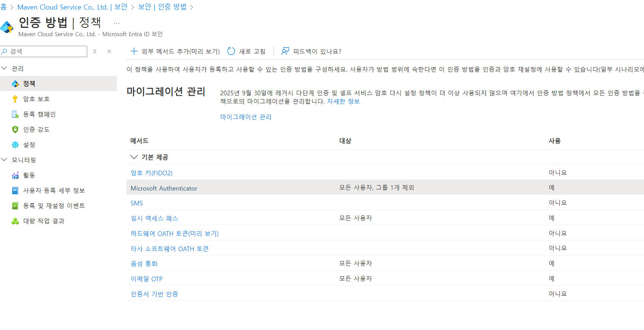Screen dimensions: 644x330
Task: Open 하드웨어 OATH 토큰(미리 보기) method
Action: pos(175,234)
